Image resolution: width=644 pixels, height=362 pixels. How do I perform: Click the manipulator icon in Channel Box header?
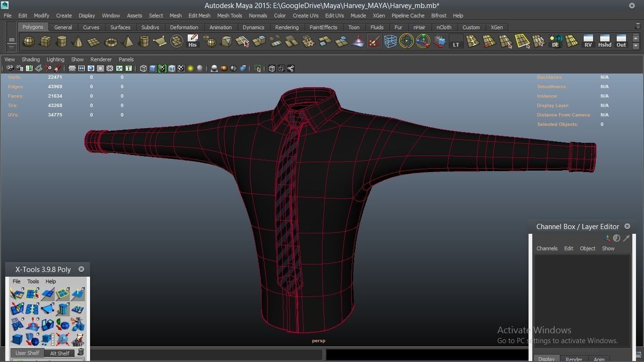point(607,239)
